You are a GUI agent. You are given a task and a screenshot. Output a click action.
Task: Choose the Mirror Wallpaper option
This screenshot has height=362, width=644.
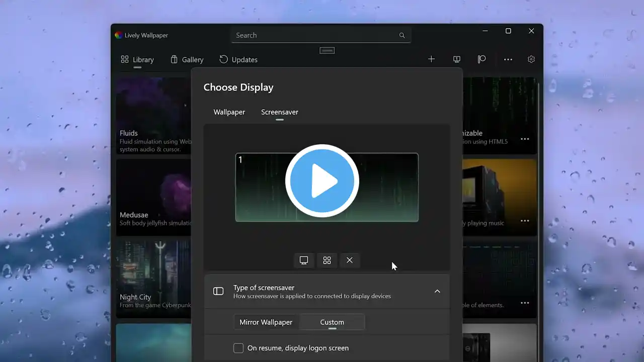click(x=266, y=322)
